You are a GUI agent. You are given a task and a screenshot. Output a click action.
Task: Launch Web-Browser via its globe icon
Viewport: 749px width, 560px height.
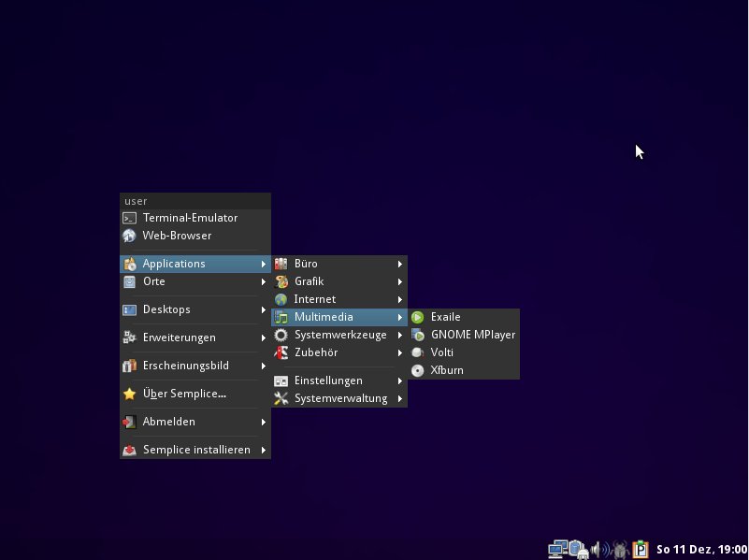129,236
